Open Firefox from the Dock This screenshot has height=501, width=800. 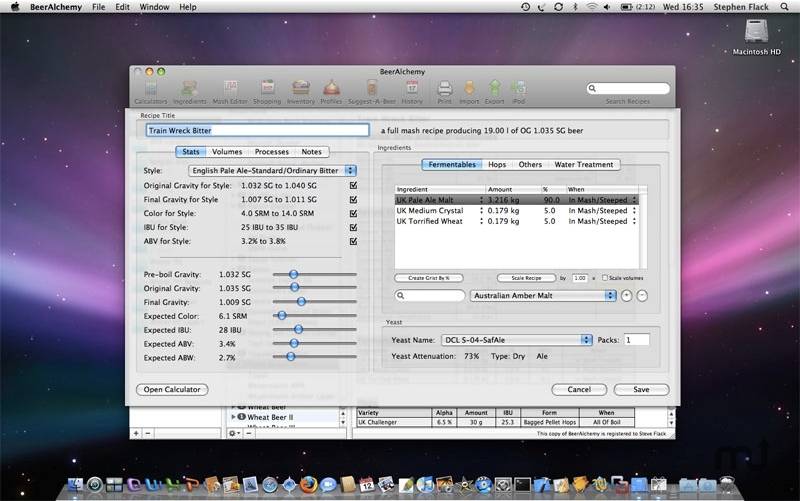click(x=308, y=484)
